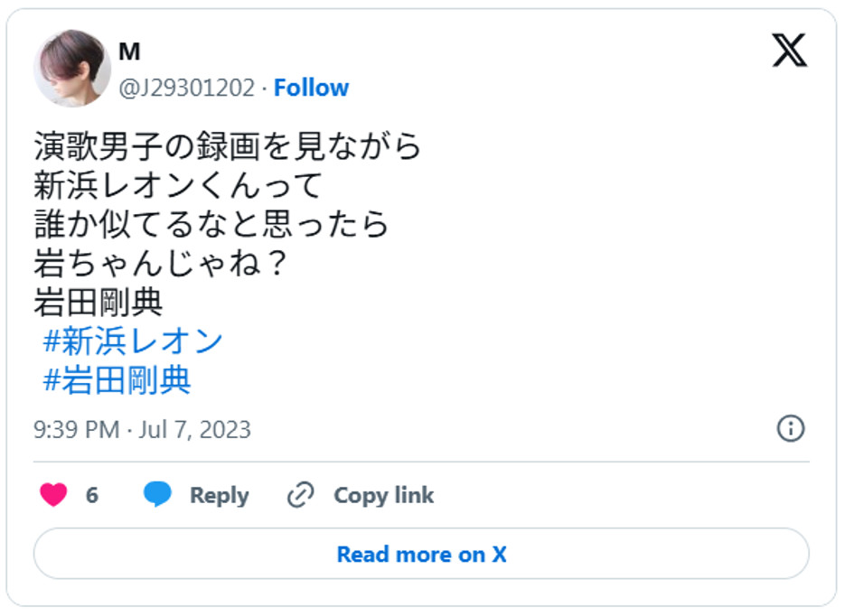The height and width of the screenshot is (616, 845).
Task: Click the like count showing 6
Action: [x=94, y=495]
